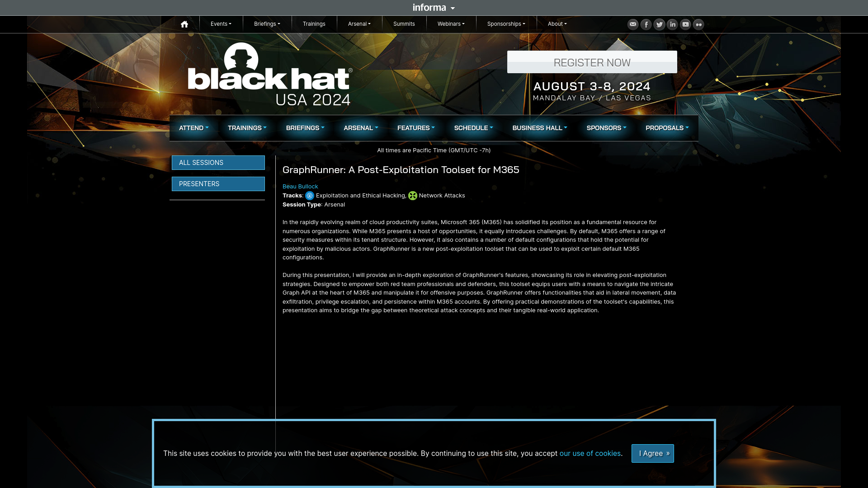Open the Webinars dropdown
Image resolution: width=868 pixels, height=488 pixels.
pyautogui.click(x=451, y=24)
